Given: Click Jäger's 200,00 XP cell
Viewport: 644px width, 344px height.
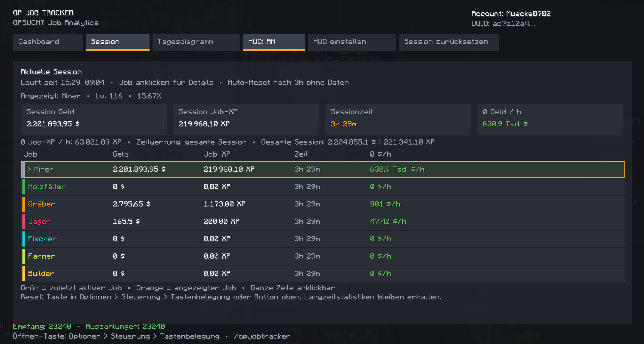Looking at the screenshot, I should pos(221,221).
